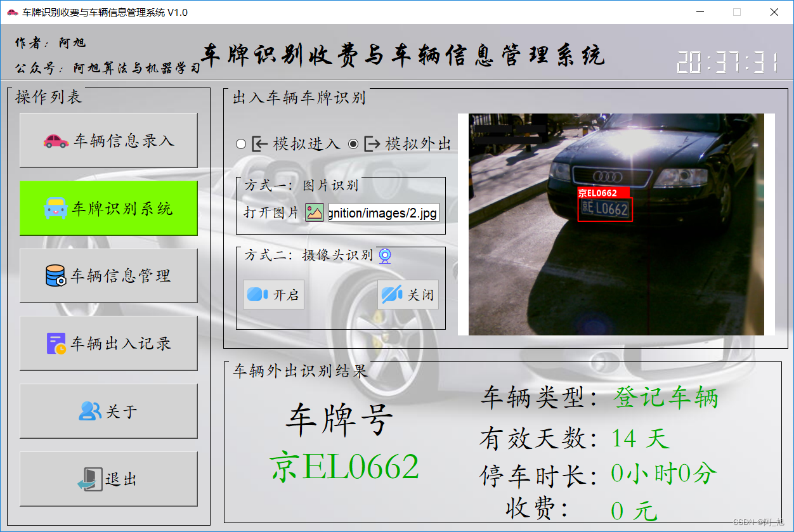Click the 打开图片 label
This screenshot has width=794, height=532.
click(x=273, y=212)
